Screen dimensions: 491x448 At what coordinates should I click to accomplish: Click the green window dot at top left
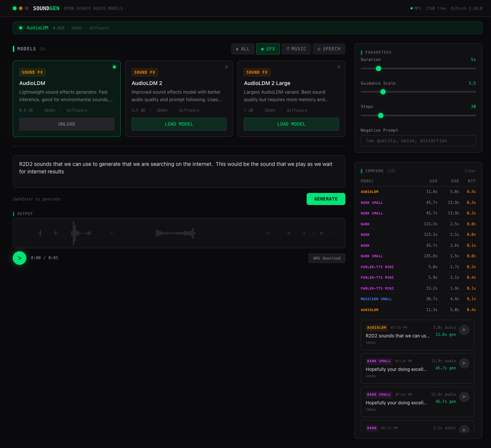click(x=15, y=8)
